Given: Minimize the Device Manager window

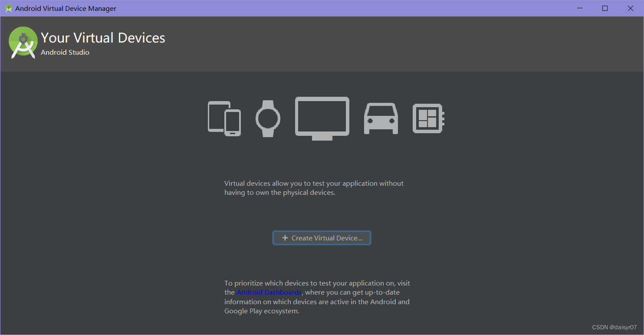Looking at the screenshot, I should (579, 8).
